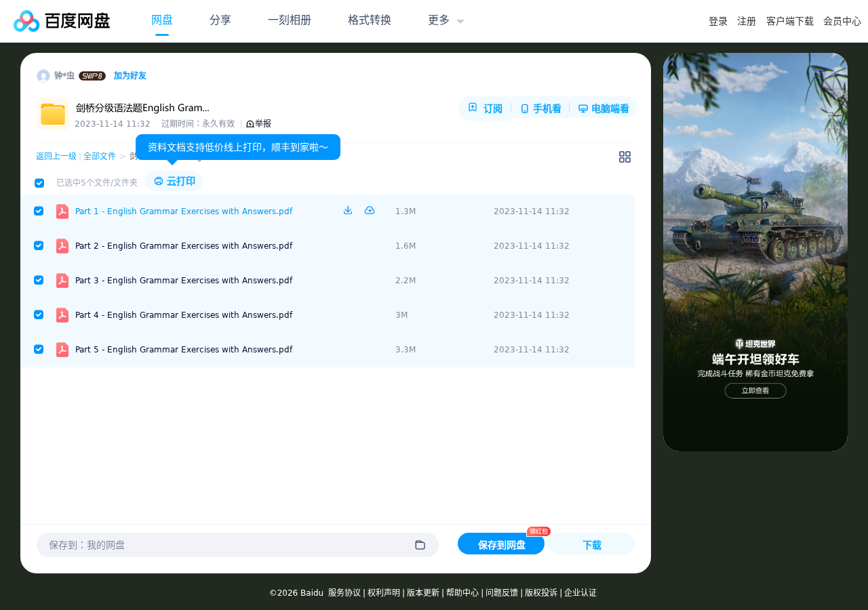Viewport: 868px width, 610px height.
Task: Click the 保存到：我的网盘 path field
Action: [x=237, y=545]
